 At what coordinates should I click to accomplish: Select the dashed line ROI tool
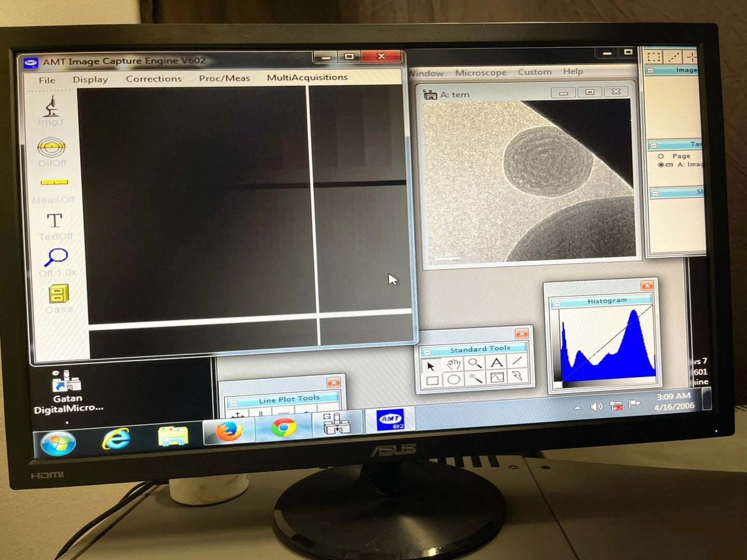[673, 57]
